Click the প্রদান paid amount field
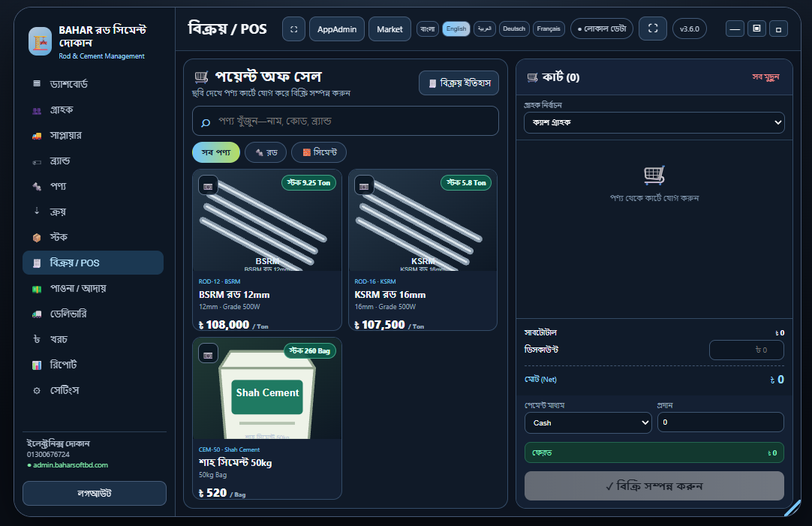The image size is (812, 526). click(720, 422)
